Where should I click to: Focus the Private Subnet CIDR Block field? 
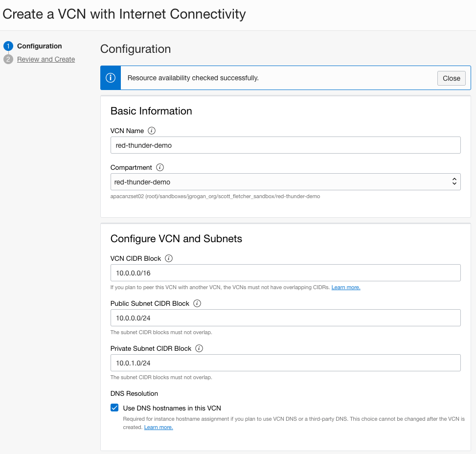pos(285,363)
